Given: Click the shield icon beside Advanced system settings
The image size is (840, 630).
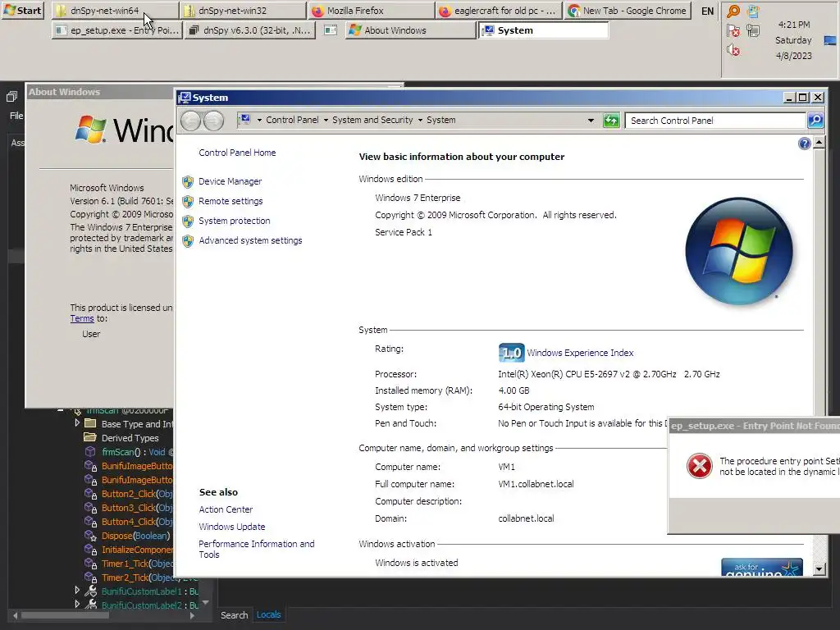Looking at the screenshot, I should [x=188, y=241].
